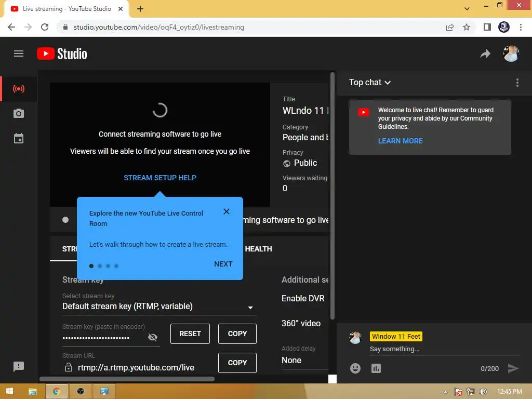Viewport: 532px width, 399px height.
Task: Open a new browser tab
Action: 140,9
